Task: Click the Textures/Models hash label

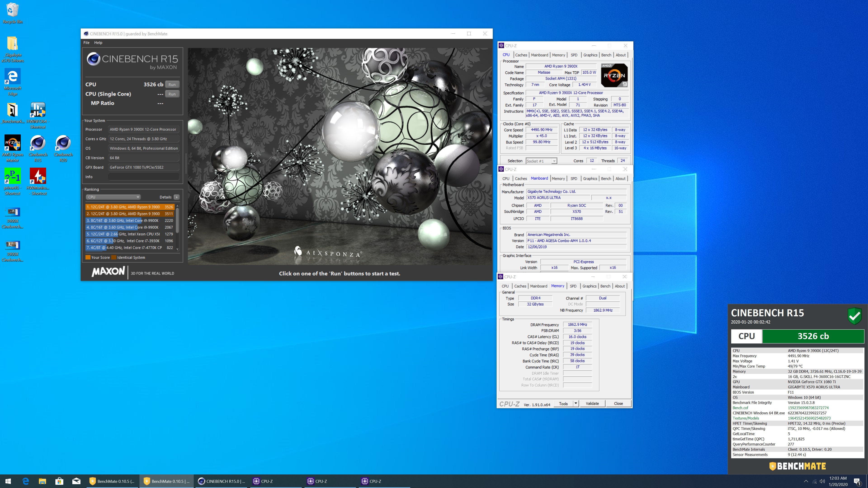Action: point(746,418)
